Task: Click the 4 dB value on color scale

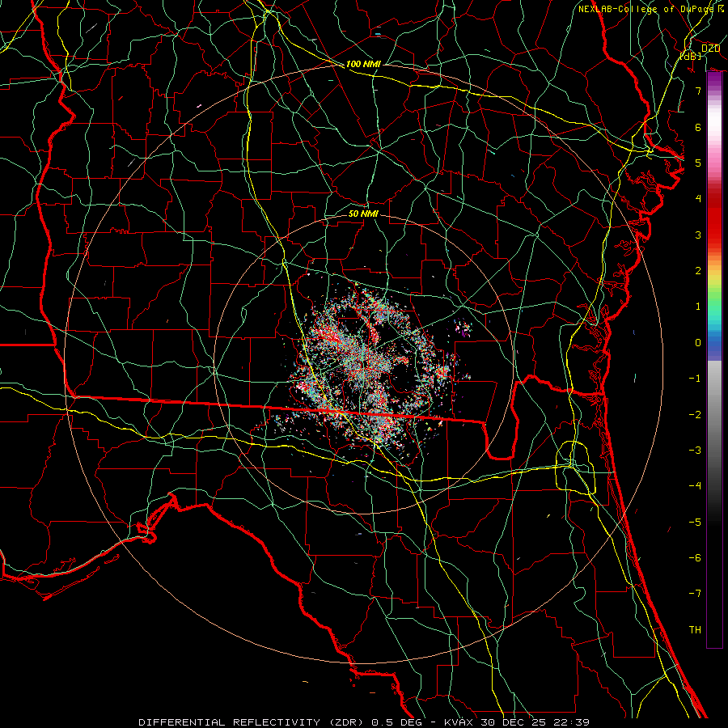Action: coord(698,199)
